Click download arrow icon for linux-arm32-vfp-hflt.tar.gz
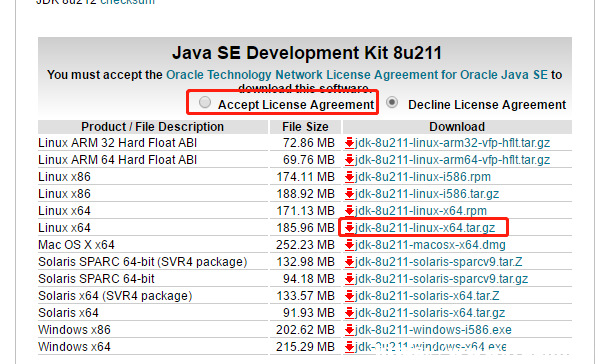This screenshot has height=364, width=611. (350, 143)
